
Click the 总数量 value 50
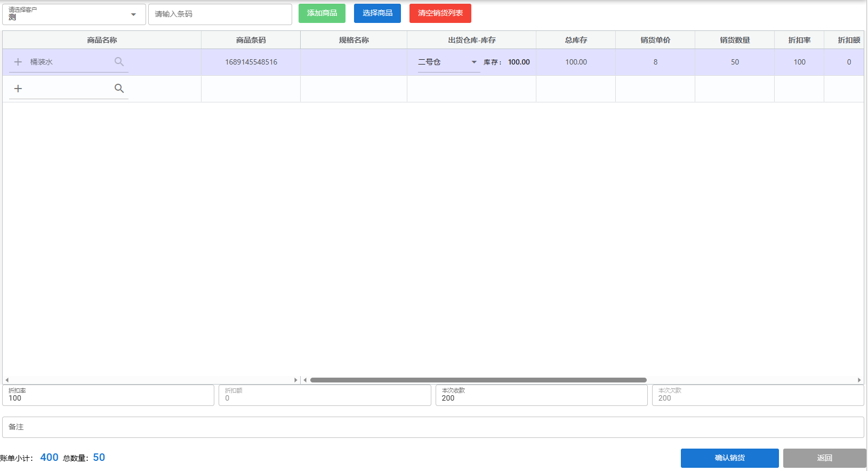click(x=99, y=458)
